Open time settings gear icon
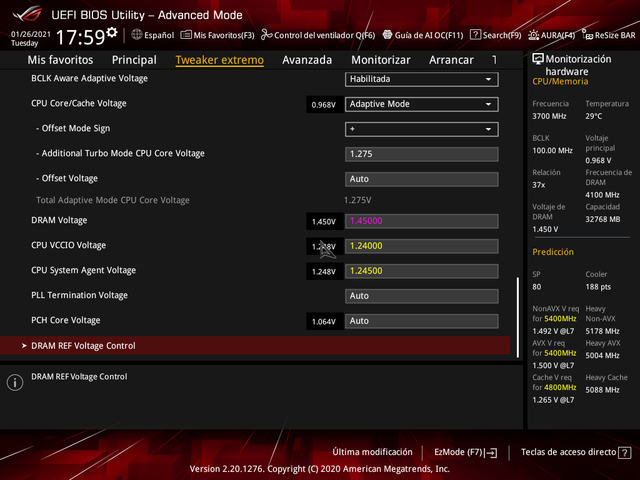 [111, 32]
